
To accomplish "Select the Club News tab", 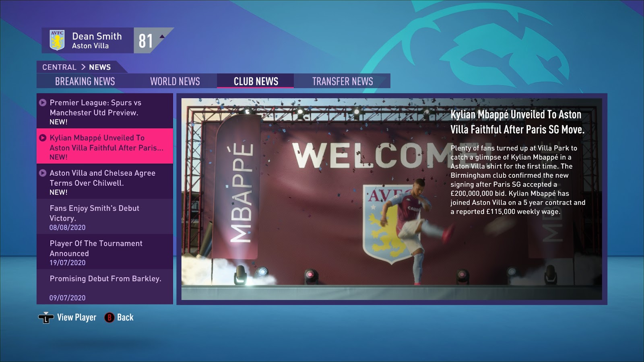I will [256, 81].
